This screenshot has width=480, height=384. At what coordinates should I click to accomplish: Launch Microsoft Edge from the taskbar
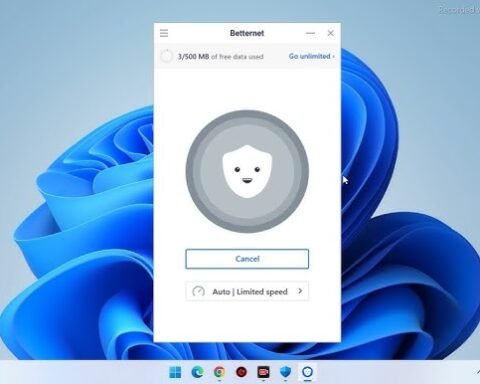click(197, 372)
